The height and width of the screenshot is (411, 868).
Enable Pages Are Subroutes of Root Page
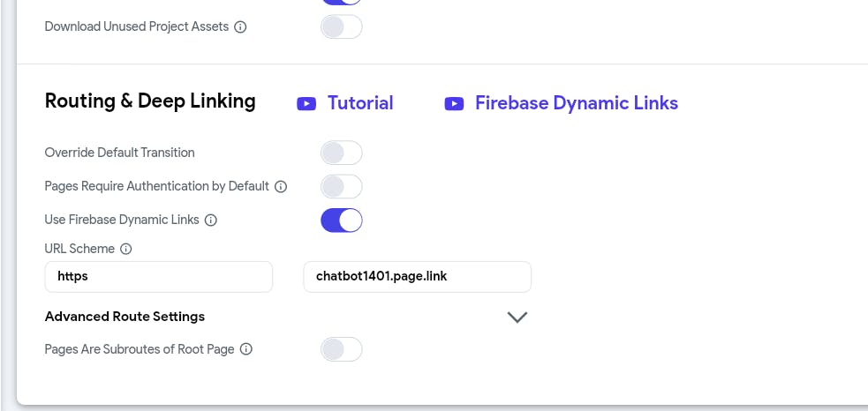341,349
